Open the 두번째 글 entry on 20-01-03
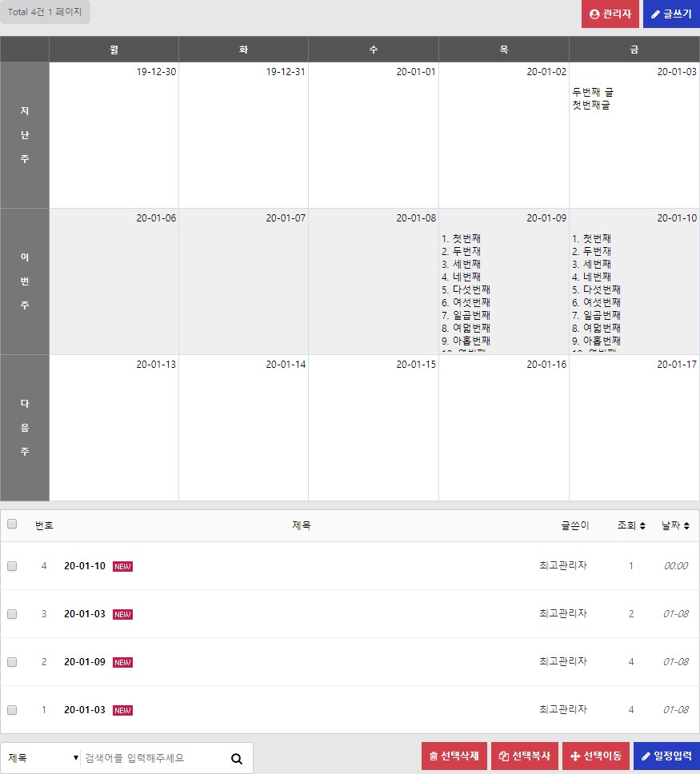The image size is (700, 774). coord(593,92)
